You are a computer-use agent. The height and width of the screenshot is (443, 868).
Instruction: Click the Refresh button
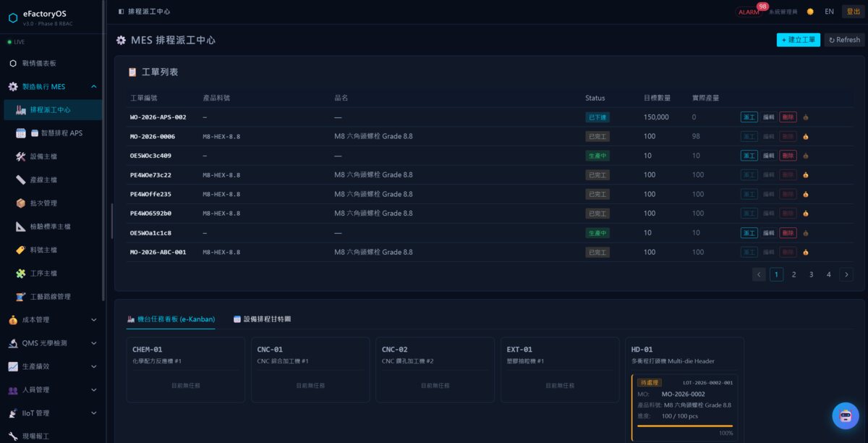tap(844, 40)
